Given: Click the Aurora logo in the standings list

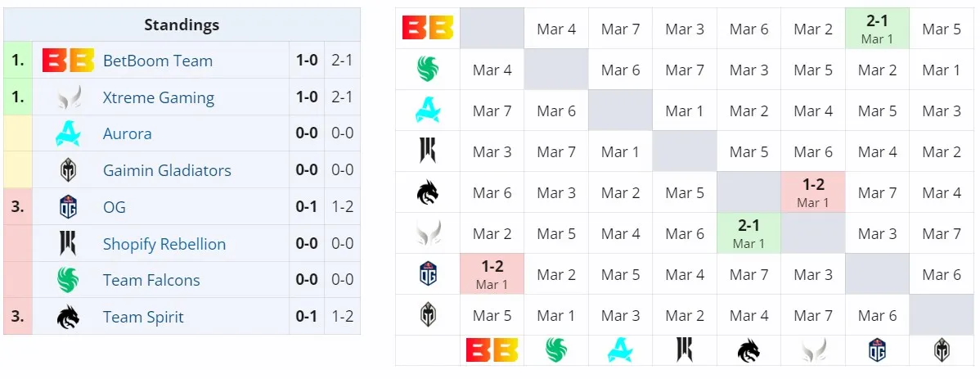Looking at the screenshot, I should click(68, 134).
